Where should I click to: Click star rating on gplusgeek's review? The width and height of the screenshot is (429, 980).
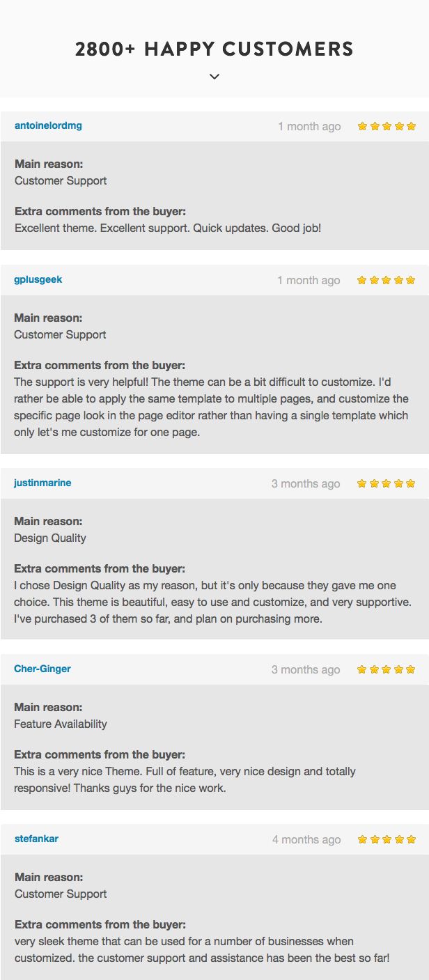point(386,281)
